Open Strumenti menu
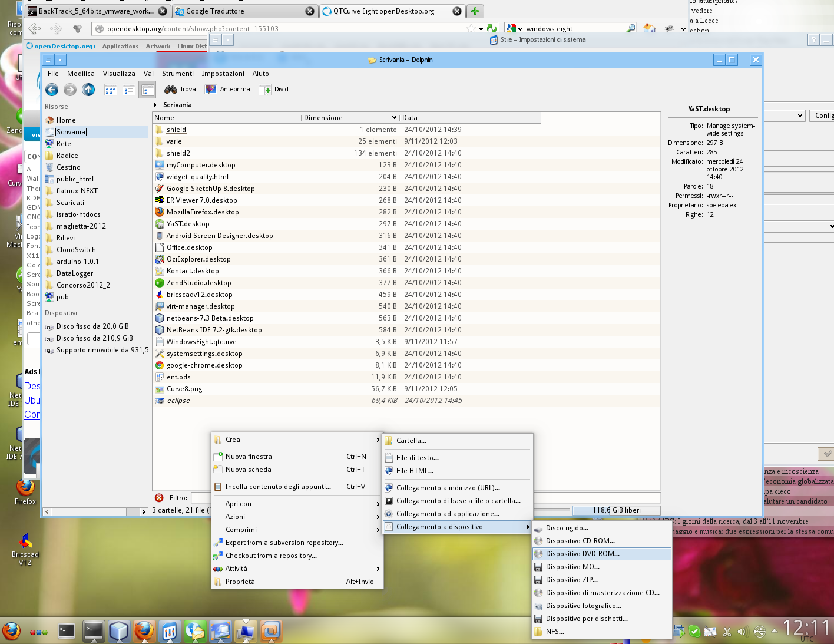The width and height of the screenshot is (834, 644). (x=178, y=74)
